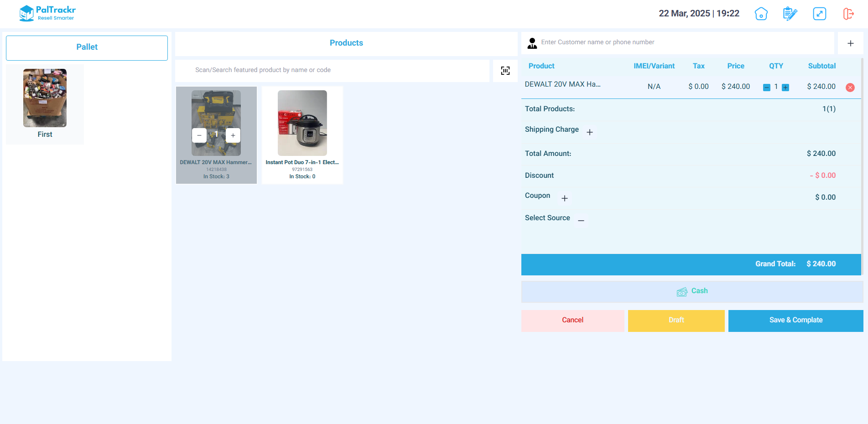This screenshot has height=424, width=868.
Task: Click the In Stock: 0 label
Action: [x=302, y=177]
